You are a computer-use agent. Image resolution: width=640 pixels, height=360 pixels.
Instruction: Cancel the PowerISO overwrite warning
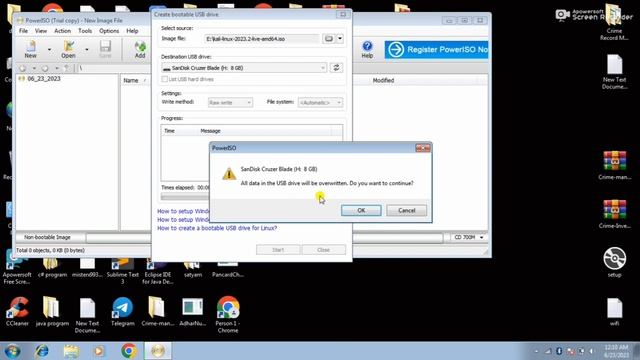407,210
